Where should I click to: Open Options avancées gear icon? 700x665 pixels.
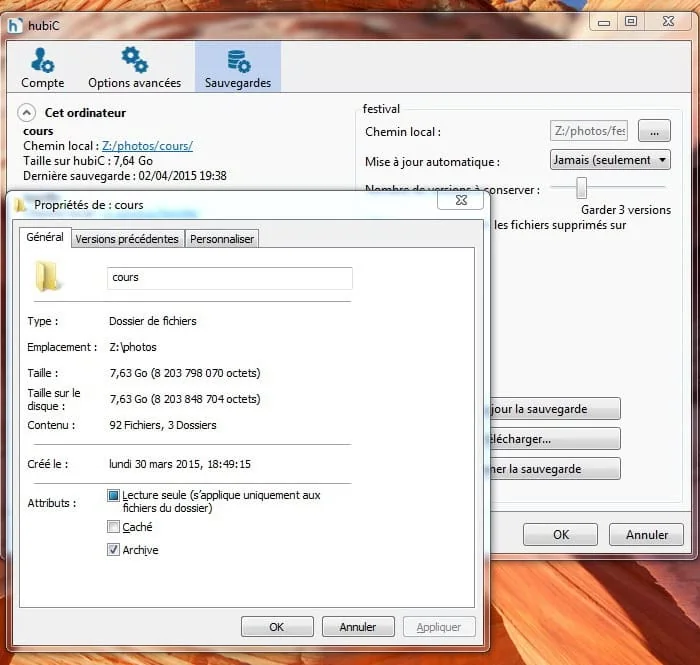(x=134, y=61)
